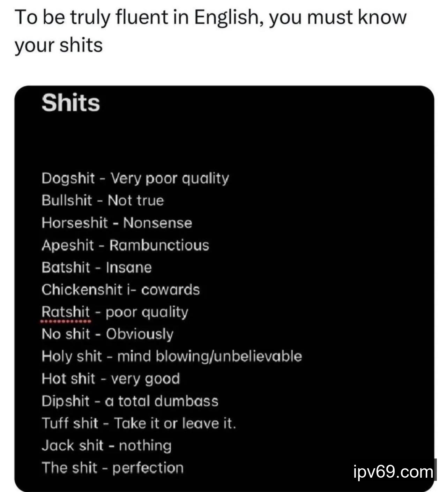Image resolution: width=448 pixels, height=492 pixels.
Task: Select the "Bullshit - Not true" line
Action: pos(103,201)
